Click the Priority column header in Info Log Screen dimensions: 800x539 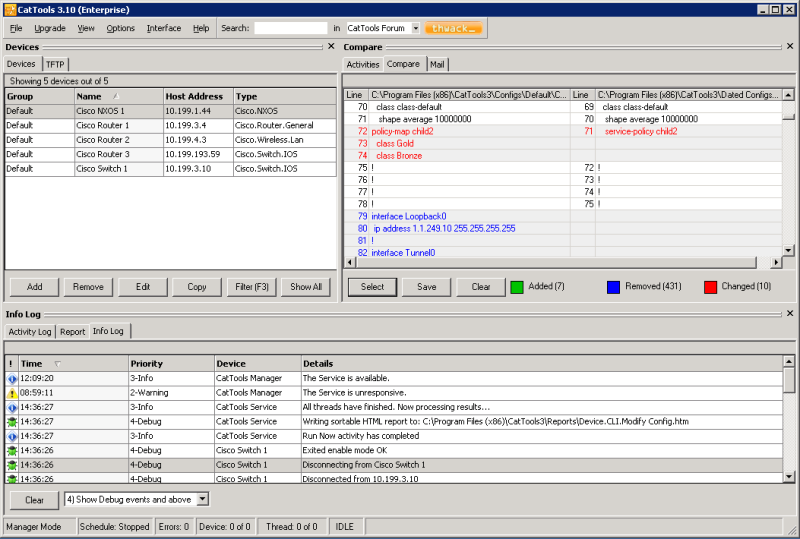[171, 363]
